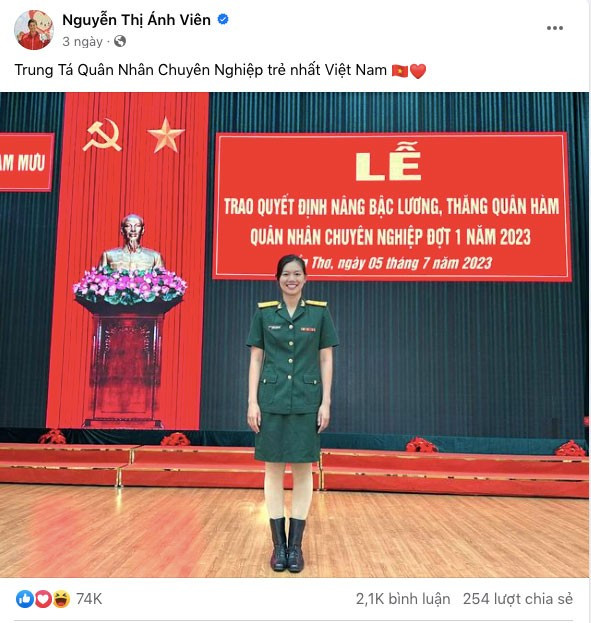The width and height of the screenshot is (591, 623).
Task: Click the post caption text
Action: coord(201,70)
